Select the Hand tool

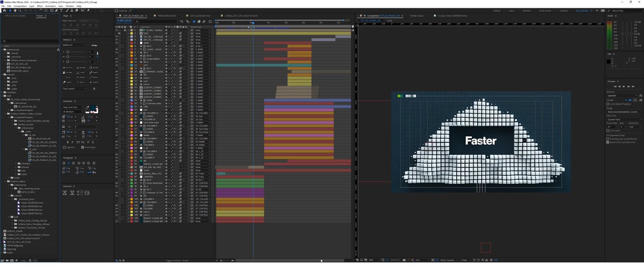[x=15, y=10]
